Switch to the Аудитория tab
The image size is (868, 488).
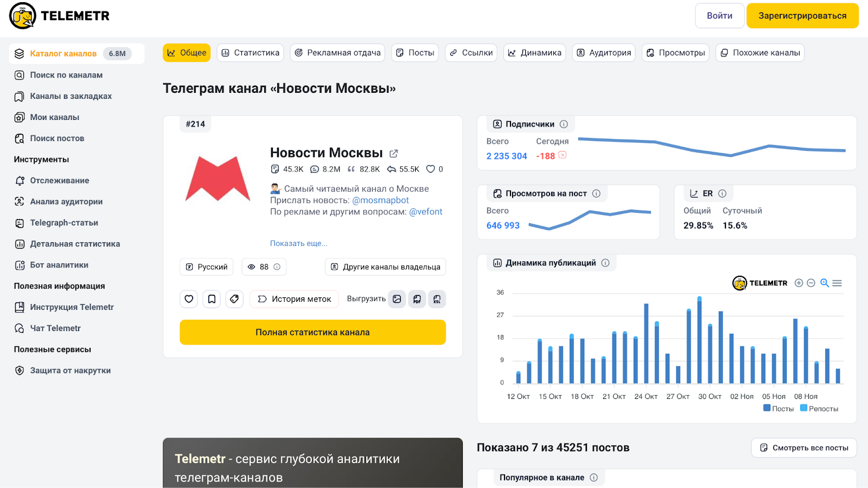pos(604,53)
